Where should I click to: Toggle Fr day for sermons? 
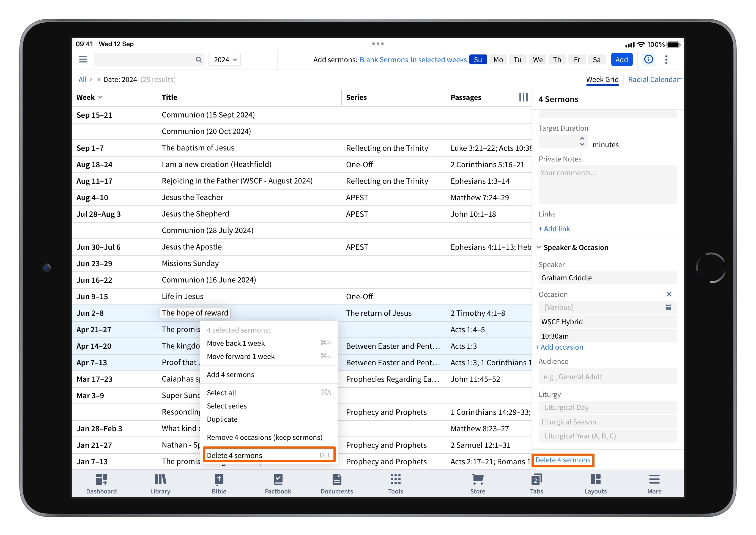tap(577, 60)
